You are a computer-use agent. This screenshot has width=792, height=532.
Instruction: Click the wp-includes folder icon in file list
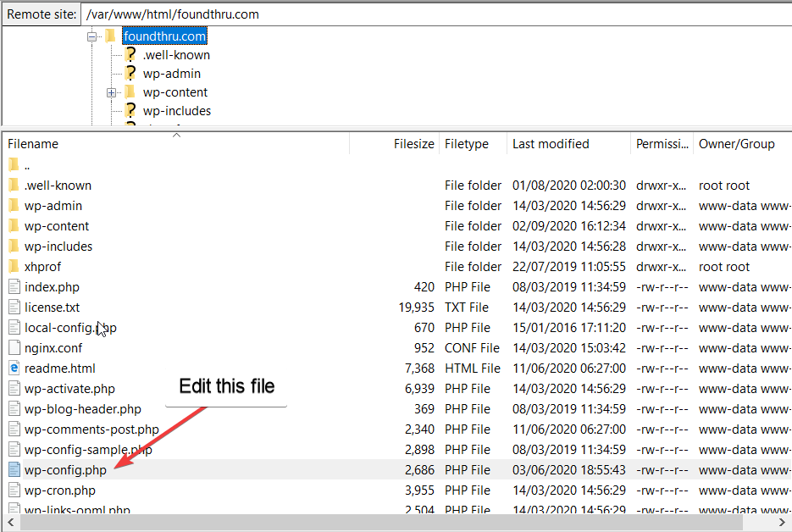click(x=14, y=246)
